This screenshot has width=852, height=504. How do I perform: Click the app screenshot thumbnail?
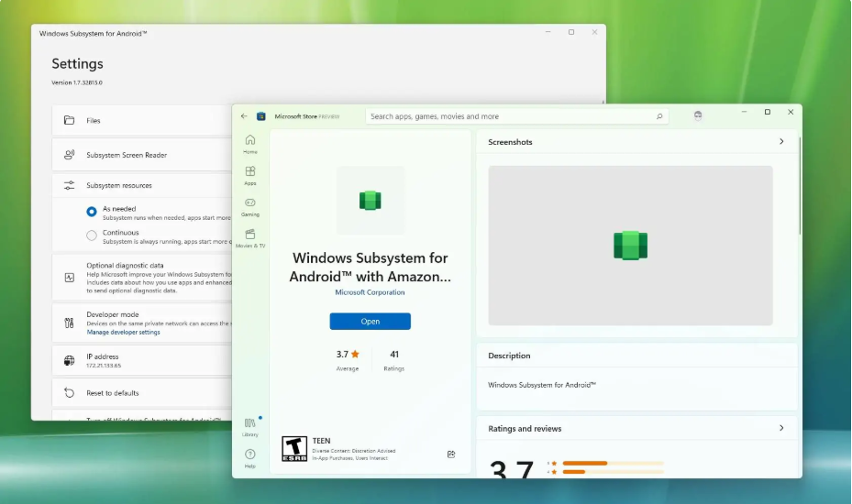click(x=630, y=246)
